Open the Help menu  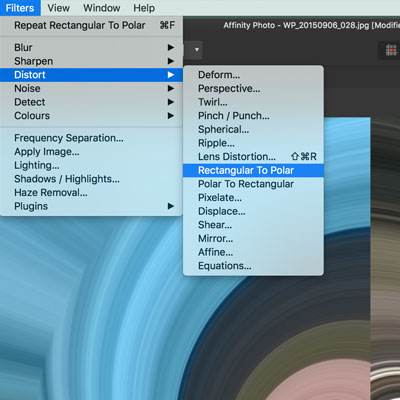[x=144, y=8]
